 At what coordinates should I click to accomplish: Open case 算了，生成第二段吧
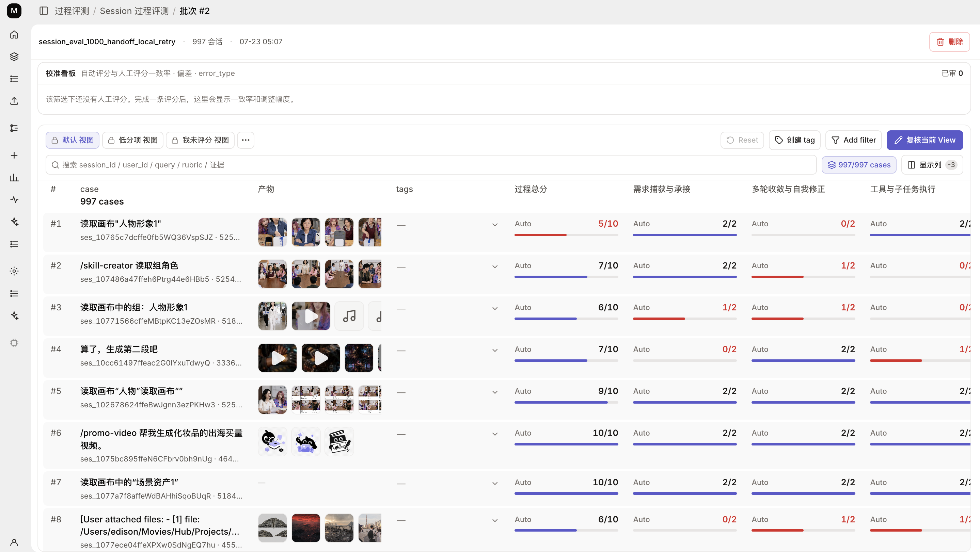pyautogui.click(x=119, y=349)
